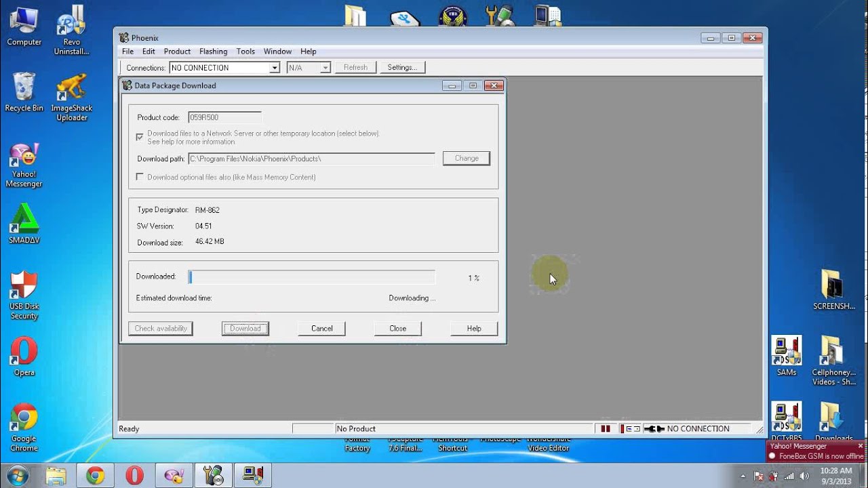Viewport: 868px width, 488px height.
Task: Open the Help menu
Action: pos(308,52)
